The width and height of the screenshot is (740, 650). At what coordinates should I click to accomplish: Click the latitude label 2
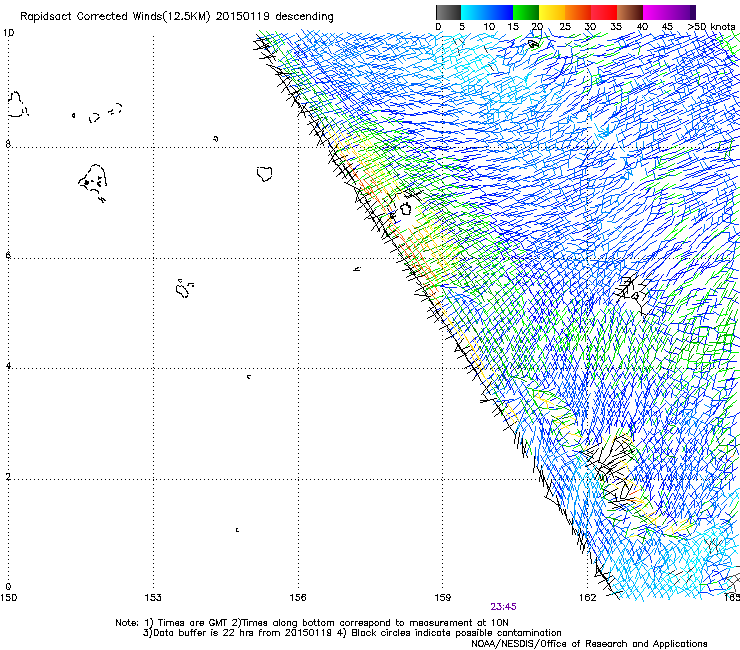coord(8,476)
